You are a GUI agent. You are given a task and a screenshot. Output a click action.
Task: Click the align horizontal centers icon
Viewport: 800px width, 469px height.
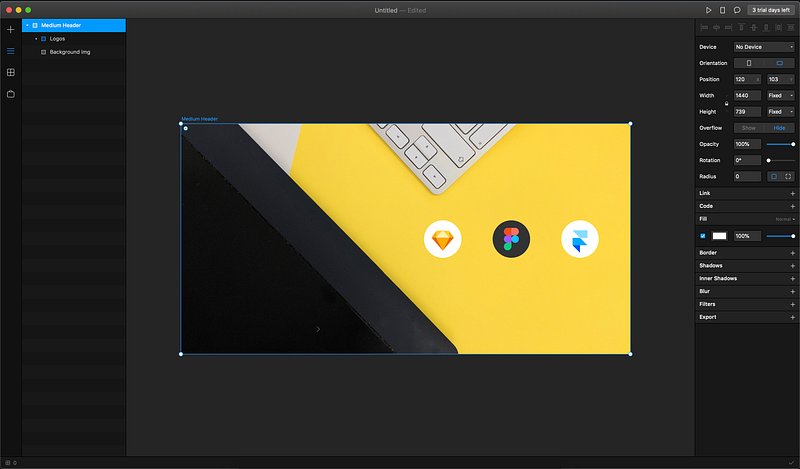pyautogui.click(x=716, y=28)
